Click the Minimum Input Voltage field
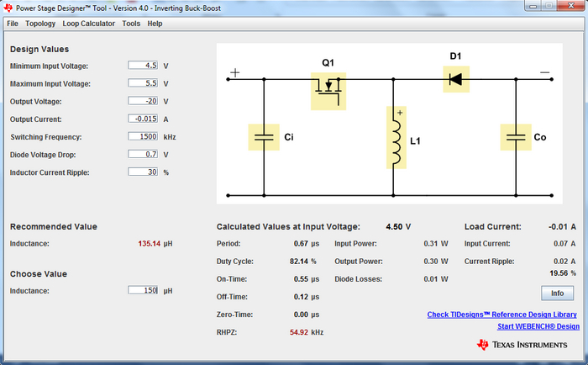The width and height of the screenshot is (588, 365). 143,66
